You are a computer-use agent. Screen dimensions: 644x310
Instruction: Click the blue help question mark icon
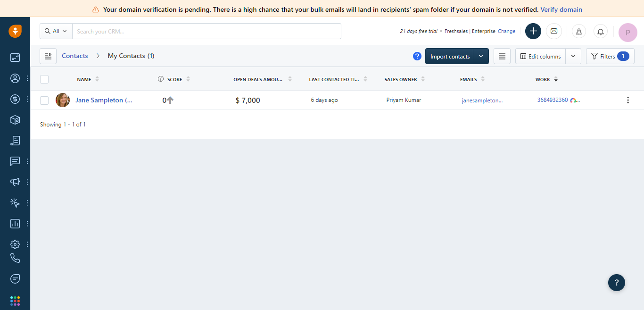417,56
